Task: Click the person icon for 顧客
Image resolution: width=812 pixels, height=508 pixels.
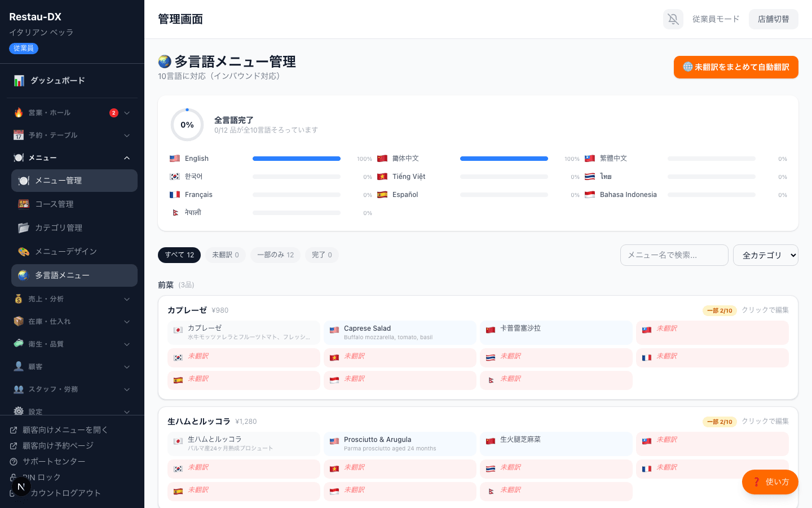Action: [19, 367]
